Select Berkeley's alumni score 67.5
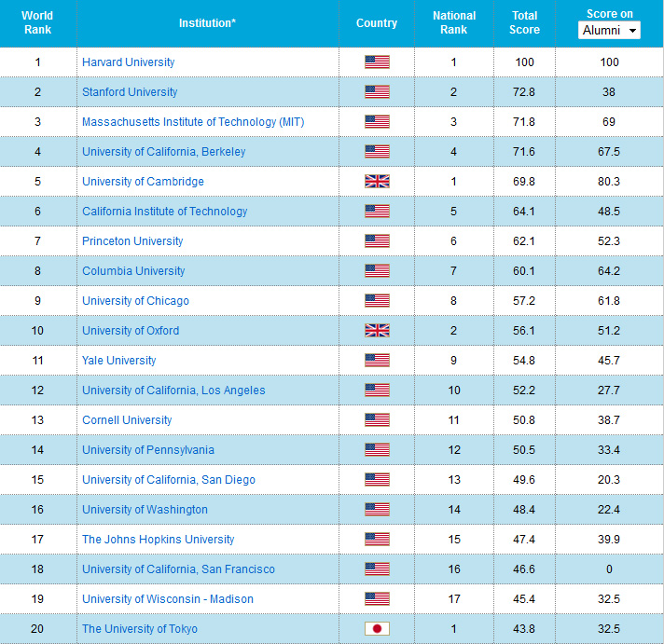The height and width of the screenshot is (644, 664). tap(609, 152)
